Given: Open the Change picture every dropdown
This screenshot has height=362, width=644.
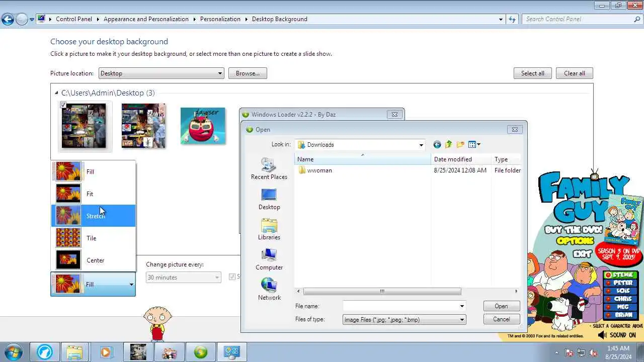Looking at the screenshot, I should point(183,278).
